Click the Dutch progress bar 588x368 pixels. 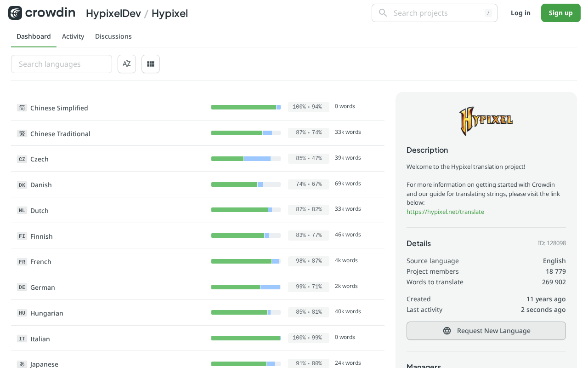[x=246, y=210]
